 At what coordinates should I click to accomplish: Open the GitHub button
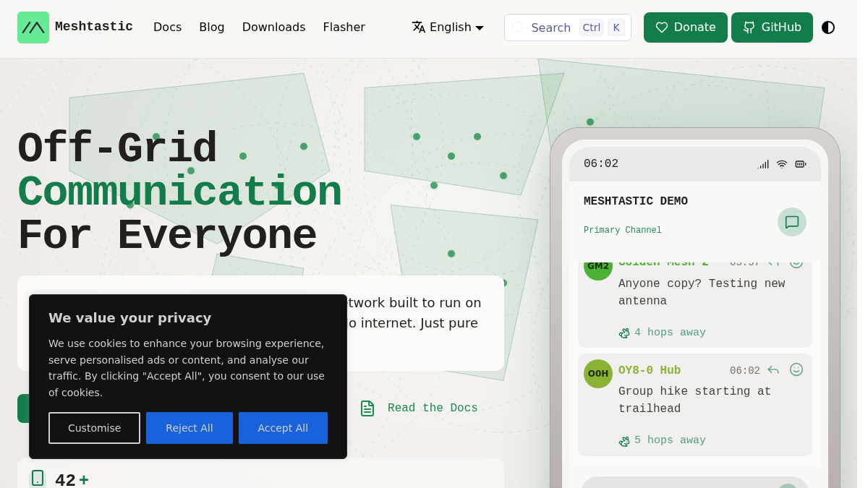tap(772, 27)
